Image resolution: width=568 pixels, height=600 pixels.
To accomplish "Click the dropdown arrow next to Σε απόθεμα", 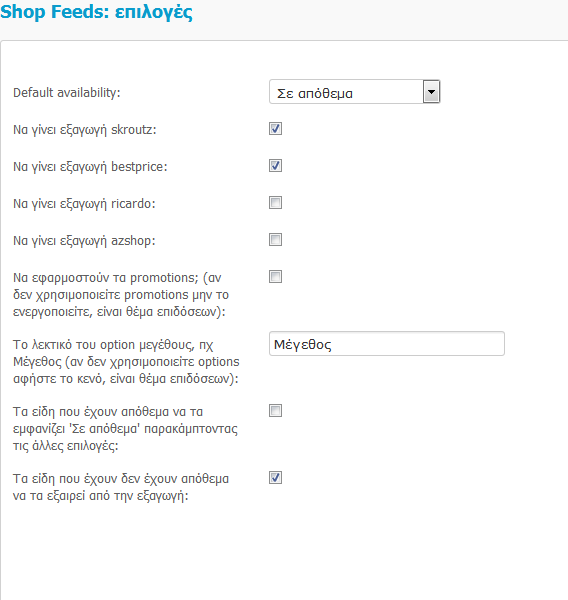I will click(431, 92).
